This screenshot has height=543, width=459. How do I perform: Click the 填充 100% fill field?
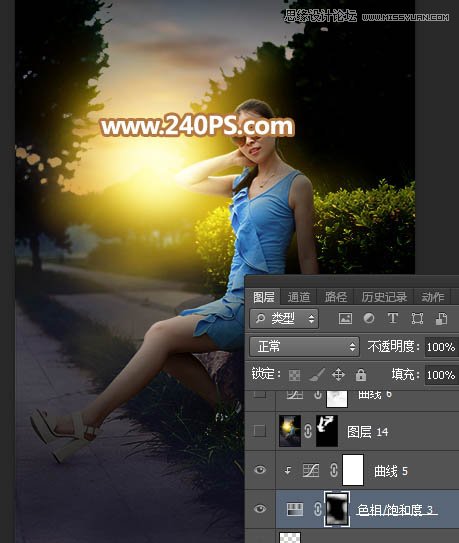pyautogui.click(x=442, y=375)
